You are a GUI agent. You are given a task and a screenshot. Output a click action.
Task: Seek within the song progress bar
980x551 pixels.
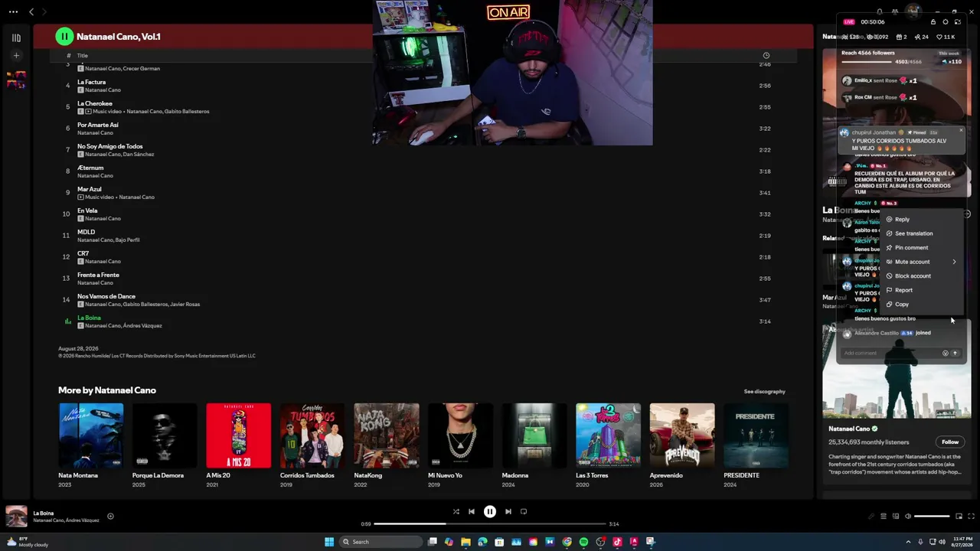[490, 524]
